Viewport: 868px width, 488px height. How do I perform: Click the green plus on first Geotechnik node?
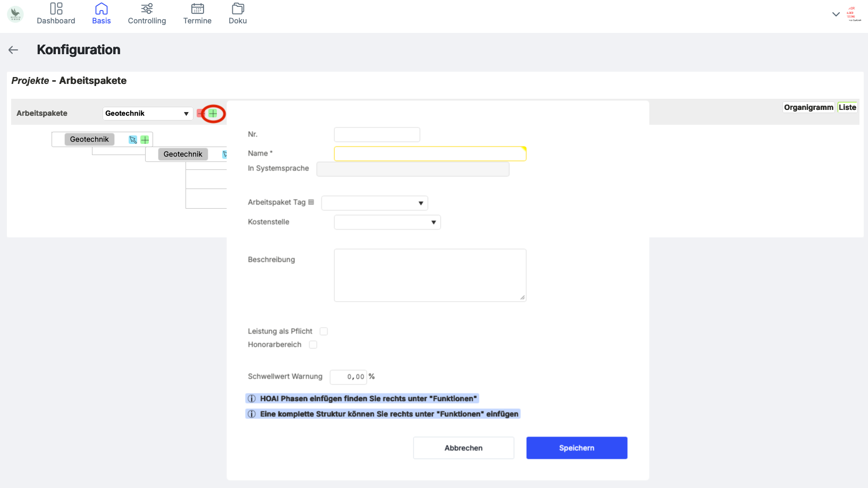[x=145, y=140]
